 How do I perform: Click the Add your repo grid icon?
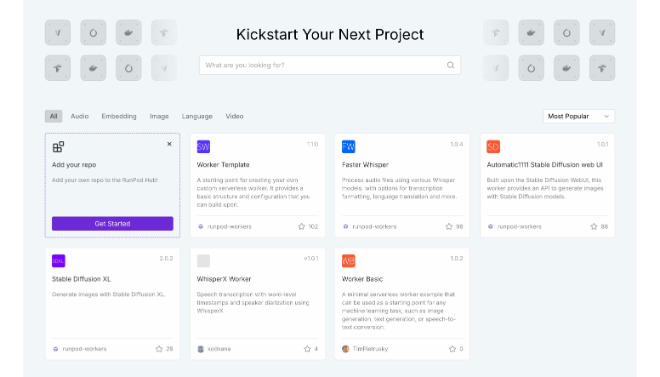click(x=58, y=147)
